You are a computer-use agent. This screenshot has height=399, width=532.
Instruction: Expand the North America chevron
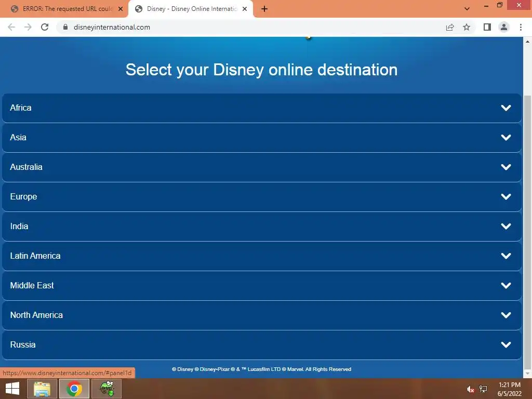506,315
